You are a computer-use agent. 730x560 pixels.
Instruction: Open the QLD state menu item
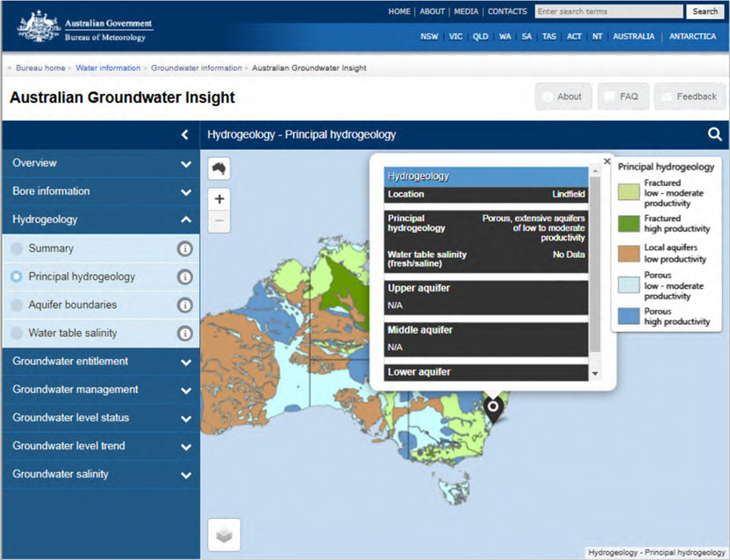click(481, 36)
